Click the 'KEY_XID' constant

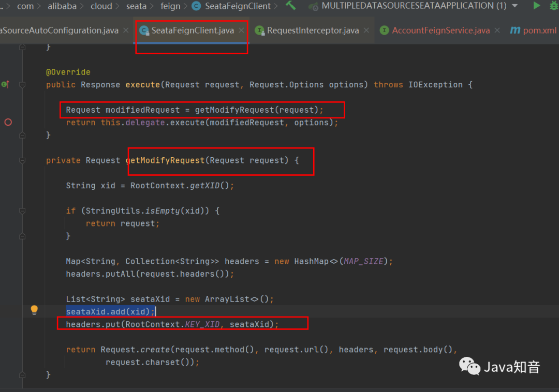[x=202, y=324]
